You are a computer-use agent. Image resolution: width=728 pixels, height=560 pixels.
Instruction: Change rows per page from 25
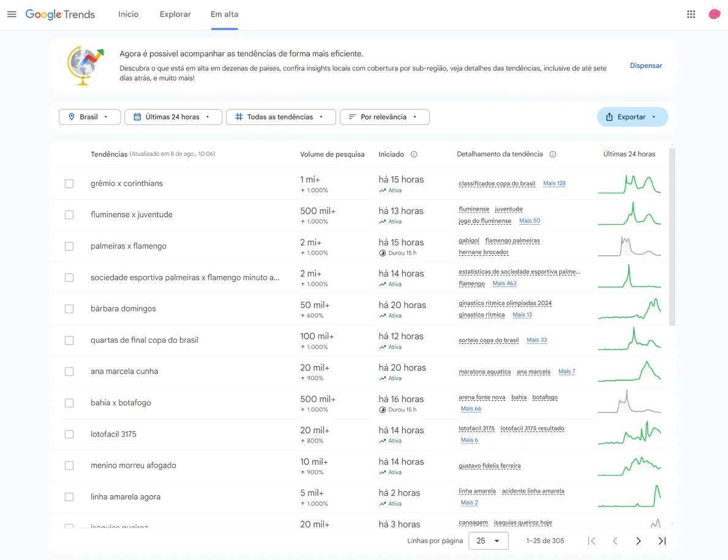point(489,541)
